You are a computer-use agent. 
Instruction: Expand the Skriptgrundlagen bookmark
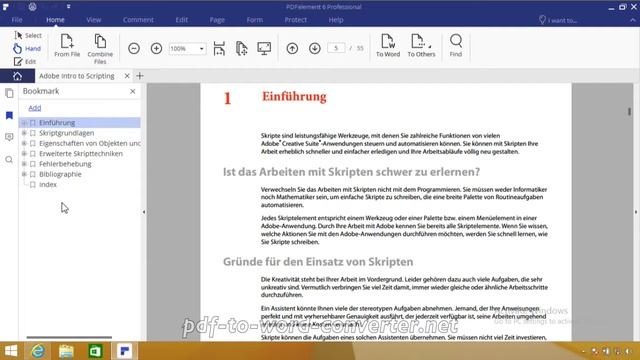(x=24, y=133)
